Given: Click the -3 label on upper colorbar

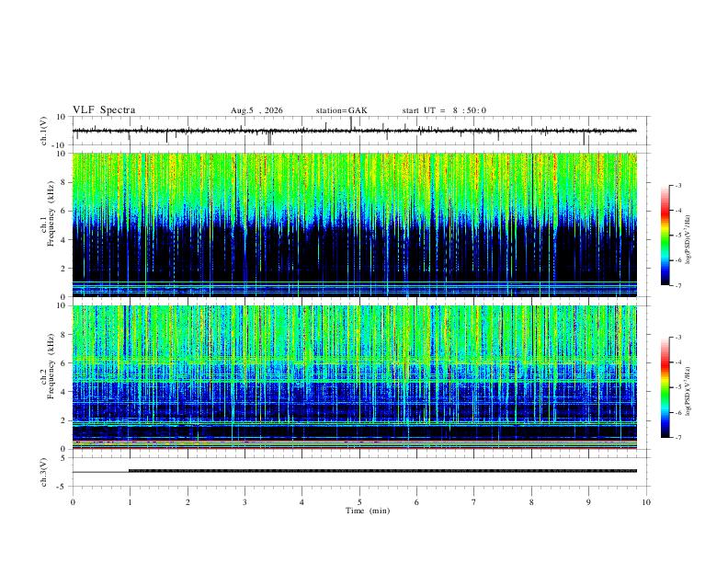Looking at the screenshot, I should 678,185.
